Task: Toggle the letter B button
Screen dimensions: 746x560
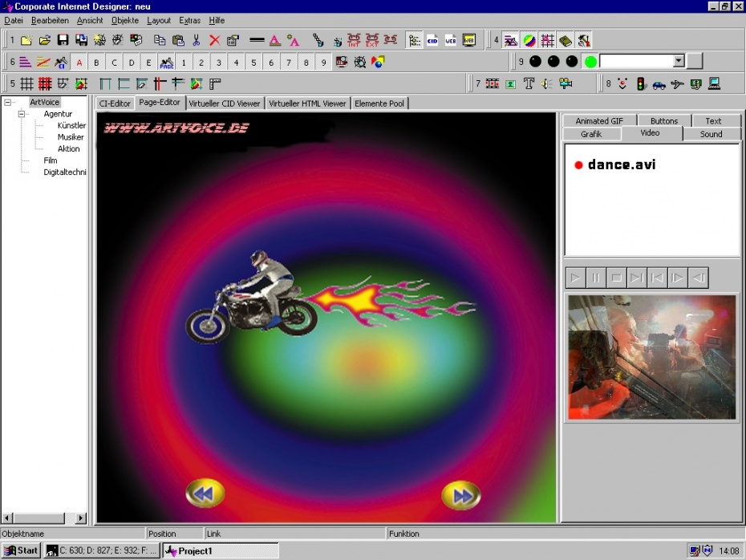Action: [x=96, y=63]
